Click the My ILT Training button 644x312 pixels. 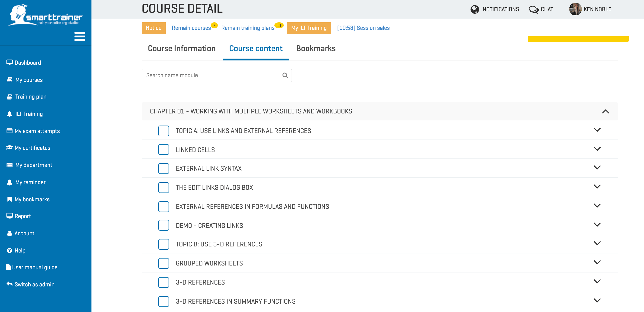tap(309, 28)
